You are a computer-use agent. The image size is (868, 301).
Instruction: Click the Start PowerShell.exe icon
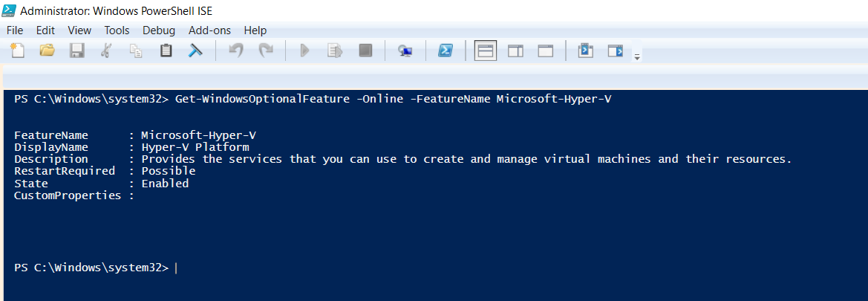point(445,51)
